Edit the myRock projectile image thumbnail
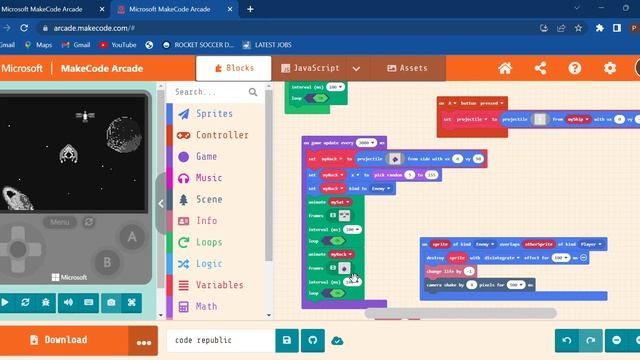Image resolution: width=640 pixels, height=360 pixels. tap(394, 159)
